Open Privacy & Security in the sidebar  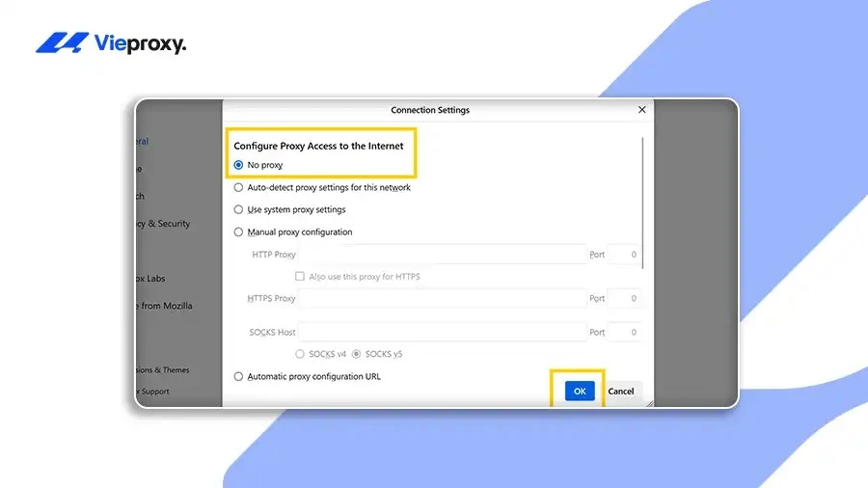click(x=163, y=224)
